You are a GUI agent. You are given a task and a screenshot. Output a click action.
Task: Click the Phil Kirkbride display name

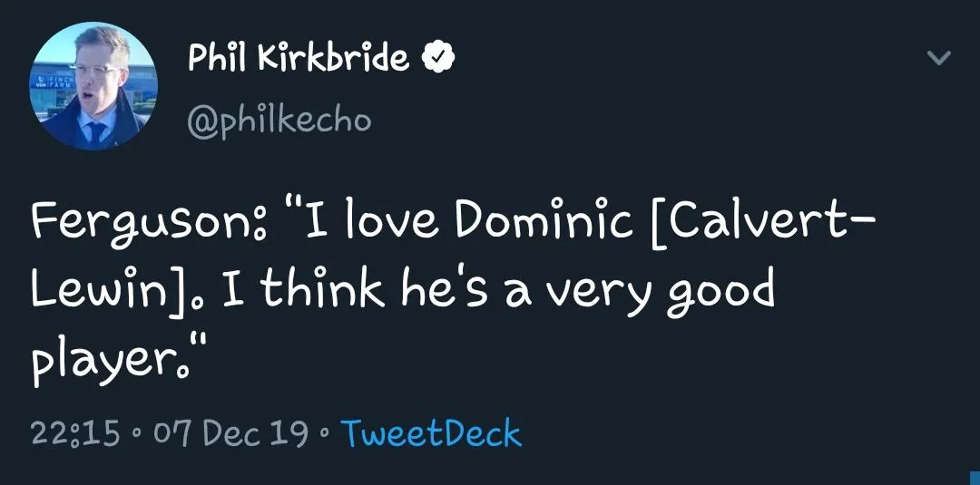coord(298,59)
